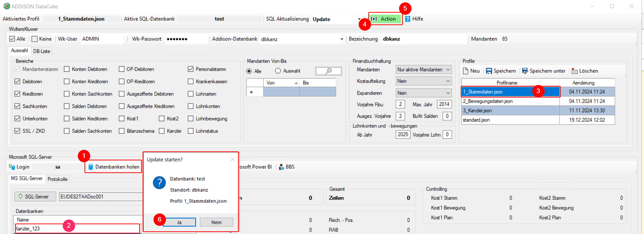
Task: Confirm update with the Ja button
Action: (x=179, y=222)
